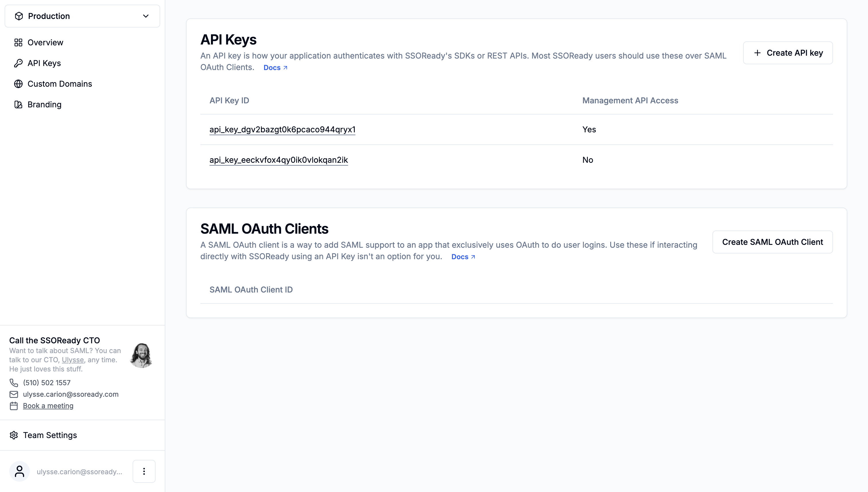Click Create SAML OAuth Client button
Screen dimensions: 868x492
pos(772,242)
